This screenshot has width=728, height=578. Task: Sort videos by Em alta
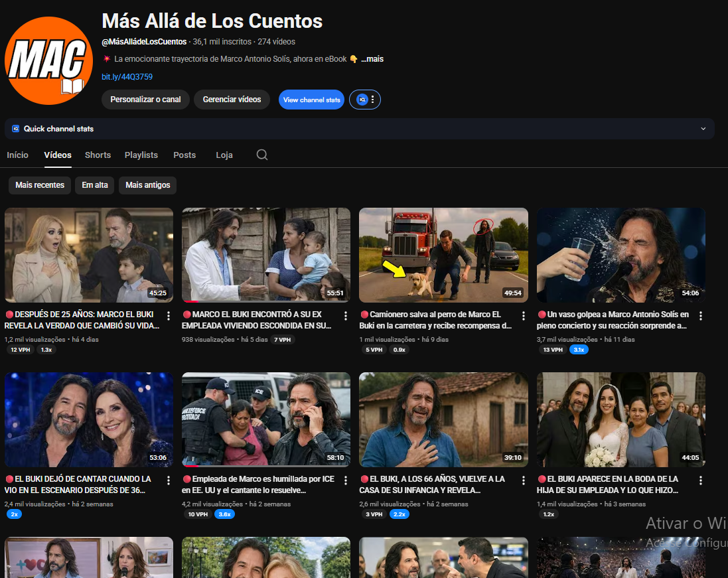click(x=95, y=184)
